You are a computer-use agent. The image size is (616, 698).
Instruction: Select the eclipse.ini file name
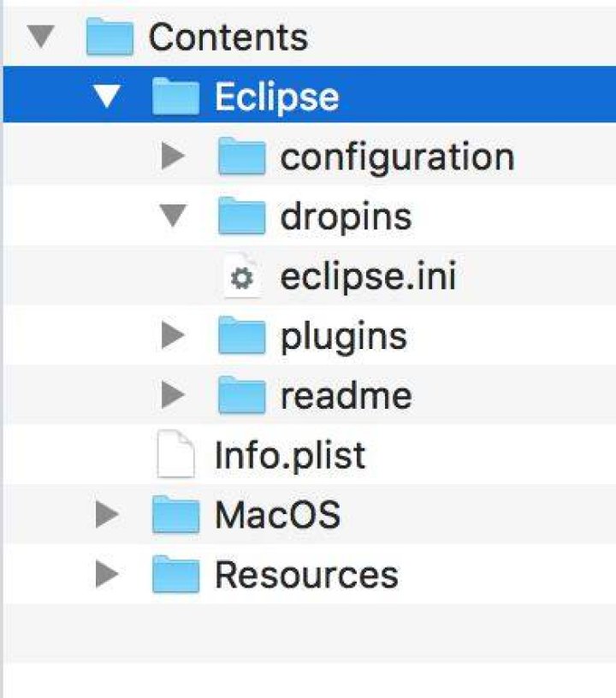click(368, 276)
